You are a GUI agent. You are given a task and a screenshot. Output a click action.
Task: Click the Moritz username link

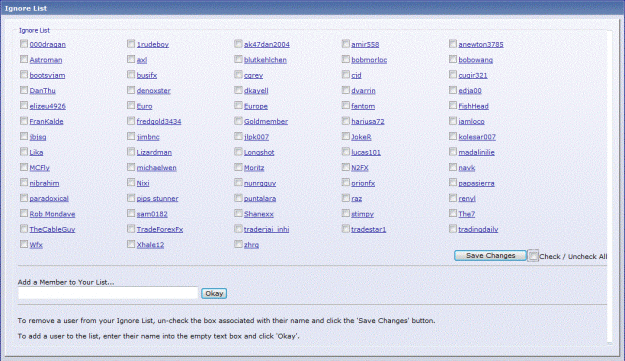click(x=254, y=168)
